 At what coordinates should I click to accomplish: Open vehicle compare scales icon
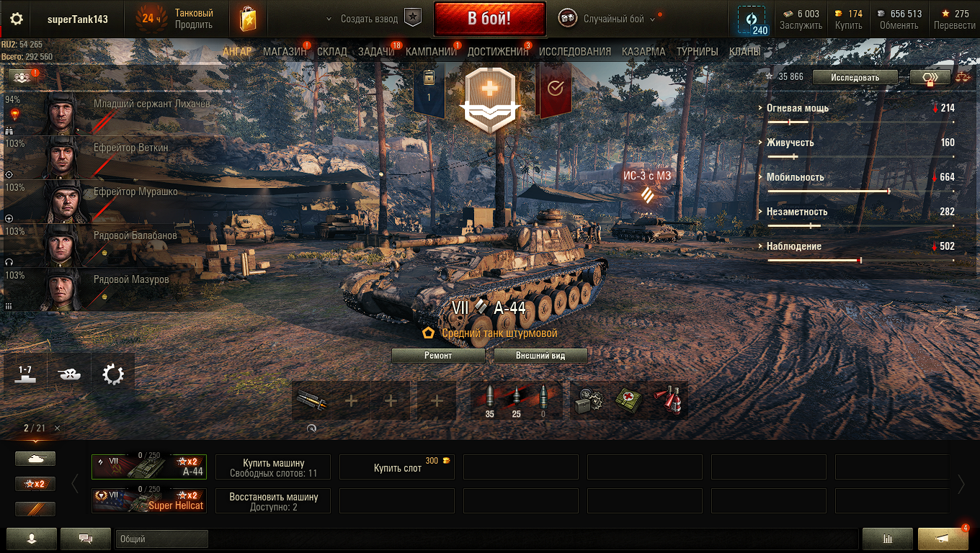[x=963, y=77]
